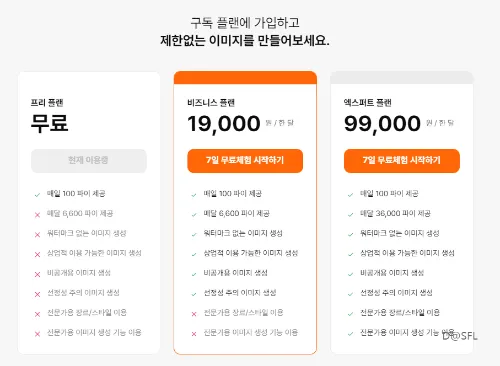This screenshot has height=366, width=500.
Task: Click the '비즈니스 플랜' title
Action: [x=211, y=103]
